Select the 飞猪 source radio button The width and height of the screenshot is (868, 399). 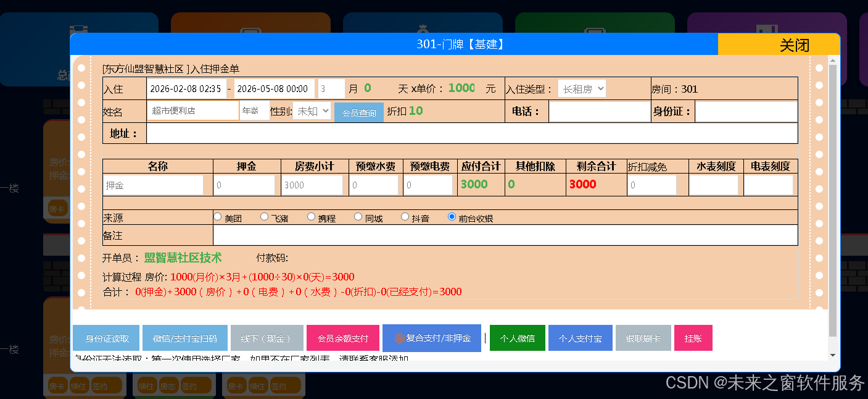265,217
